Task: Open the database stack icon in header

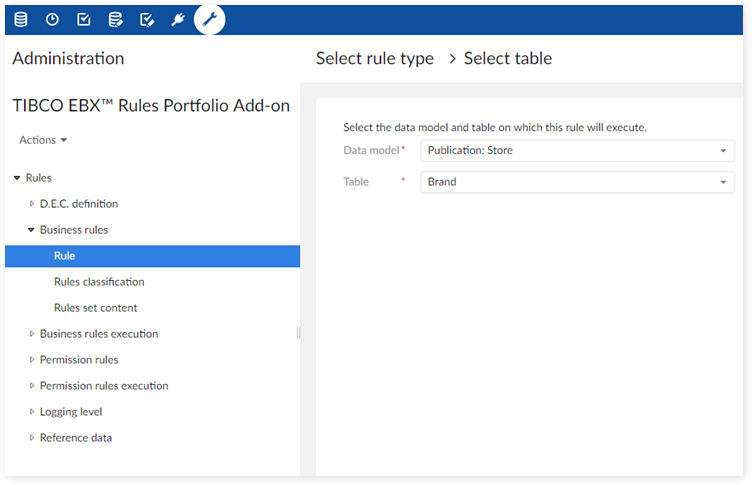Action: click(x=21, y=20)
